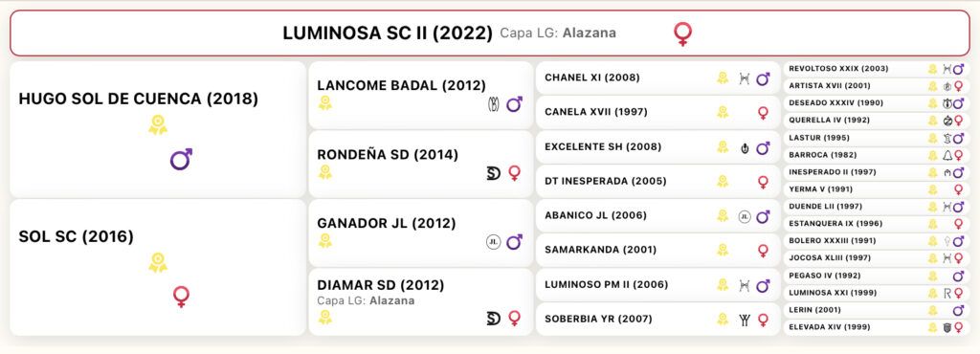Click the brand icon beside EXCELENTE SH

click(745, 148)
